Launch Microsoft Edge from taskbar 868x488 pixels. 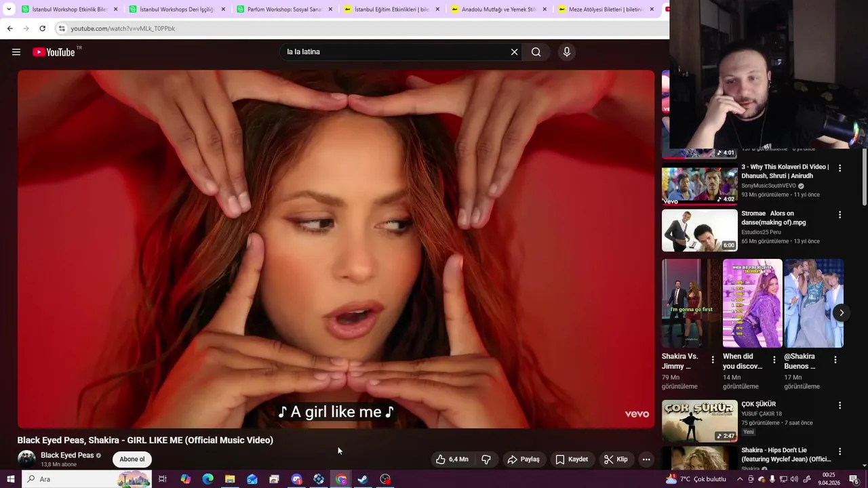[x=208, y=479]
